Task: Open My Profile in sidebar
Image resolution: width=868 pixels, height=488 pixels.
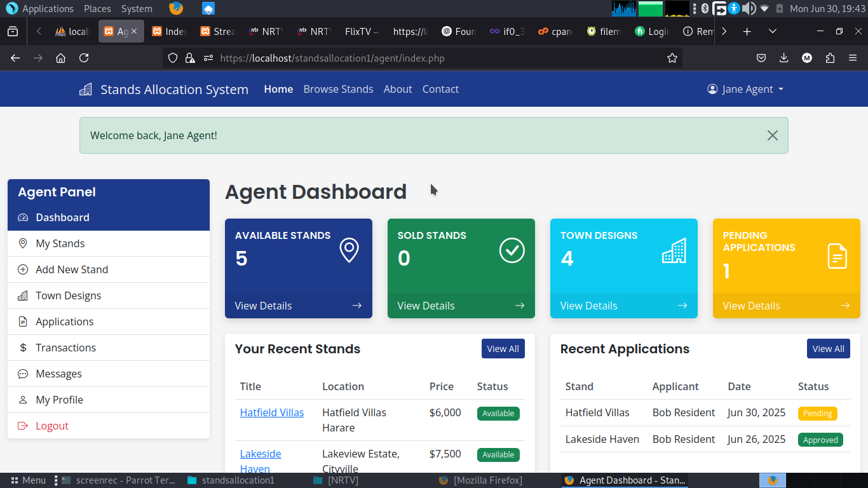Action: pos(109,400)
